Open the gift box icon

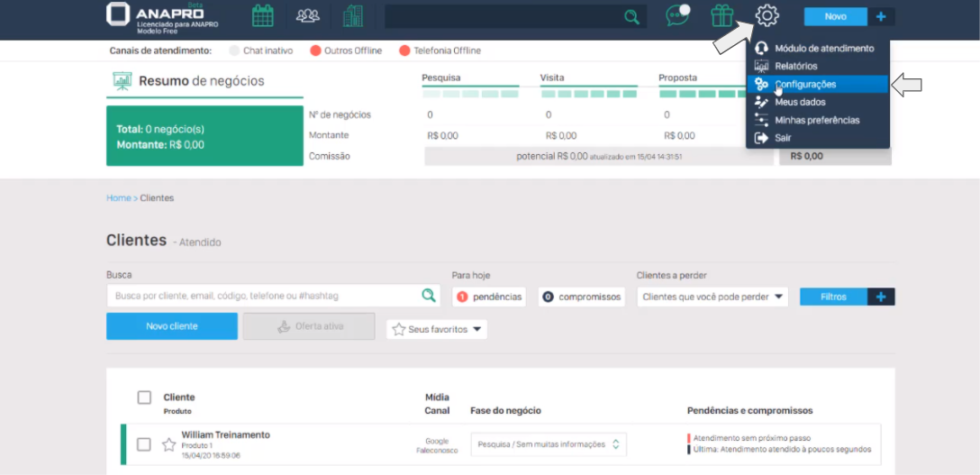tap(721, 16)
